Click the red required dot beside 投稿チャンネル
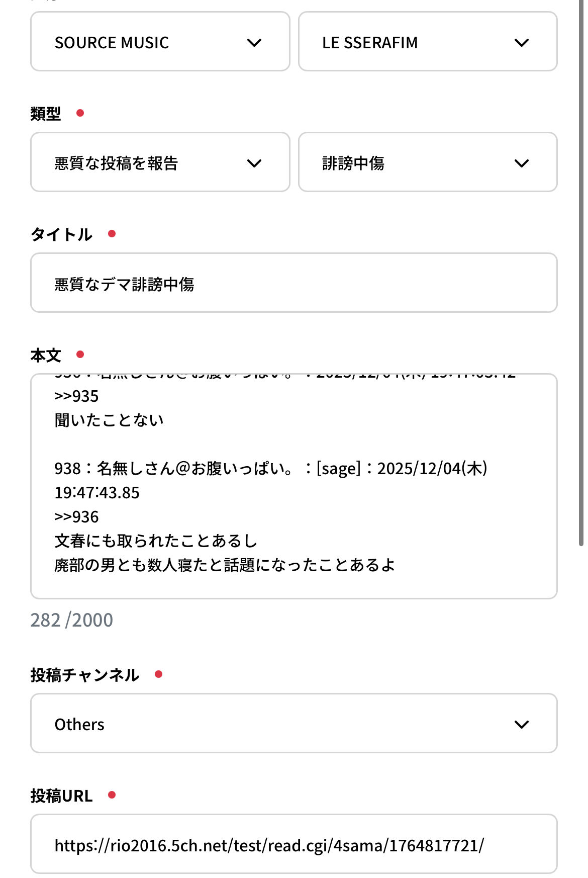The width and height of the screenshot is (588, 878). [x=158, y=674]
